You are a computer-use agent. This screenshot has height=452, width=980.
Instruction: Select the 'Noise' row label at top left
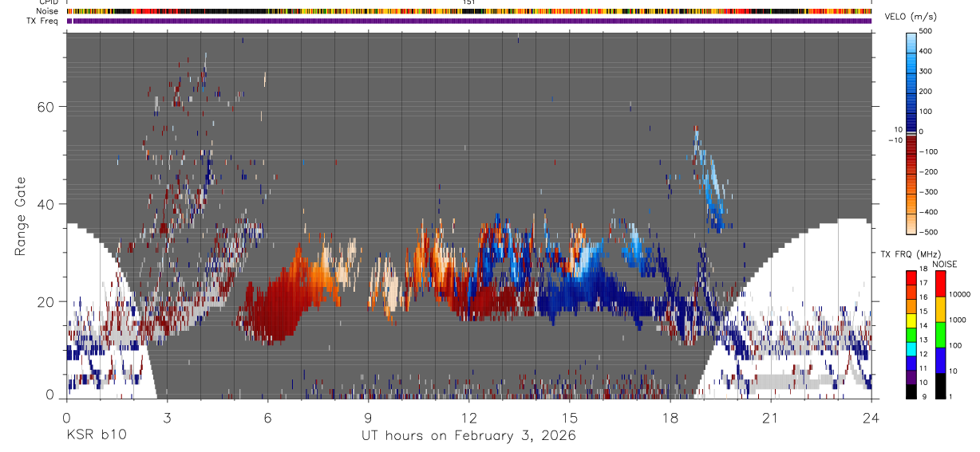tap(47, 11)
